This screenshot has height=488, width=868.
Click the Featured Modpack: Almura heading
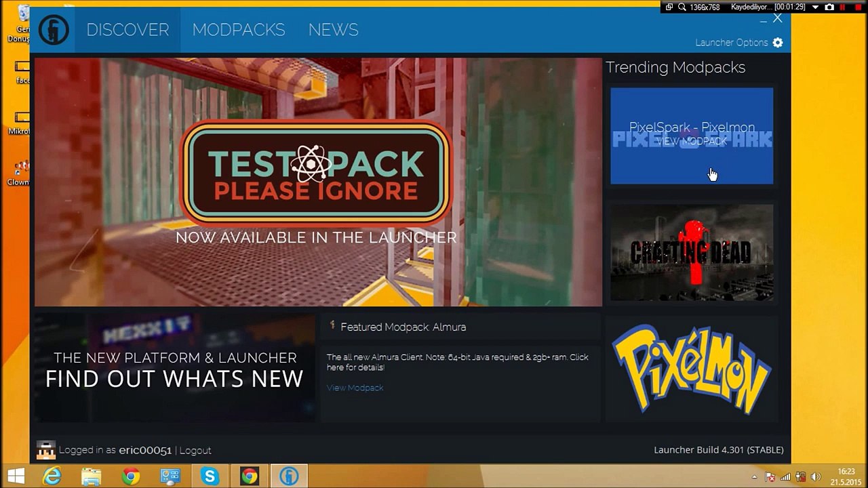(x=403, y=327)
